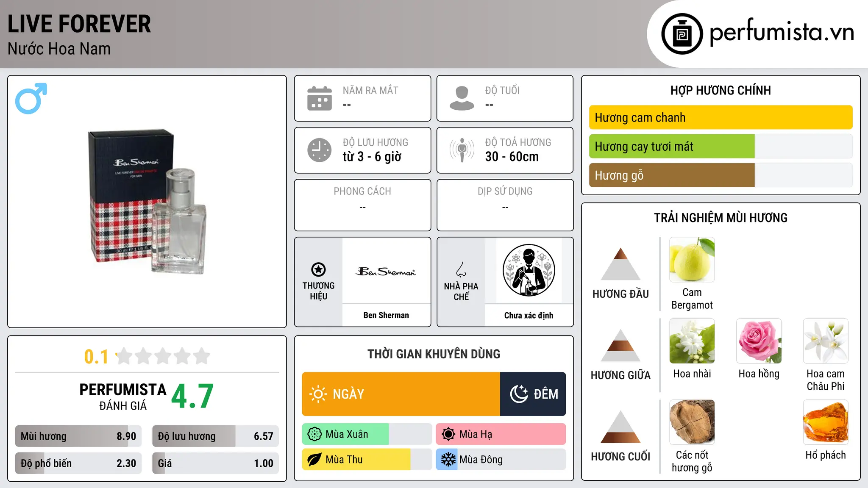Image resolution: width=868 pixels, height=488 pixels.
Task: Click the Hương đầu pyramid icon
Action: tap(620, 264)
